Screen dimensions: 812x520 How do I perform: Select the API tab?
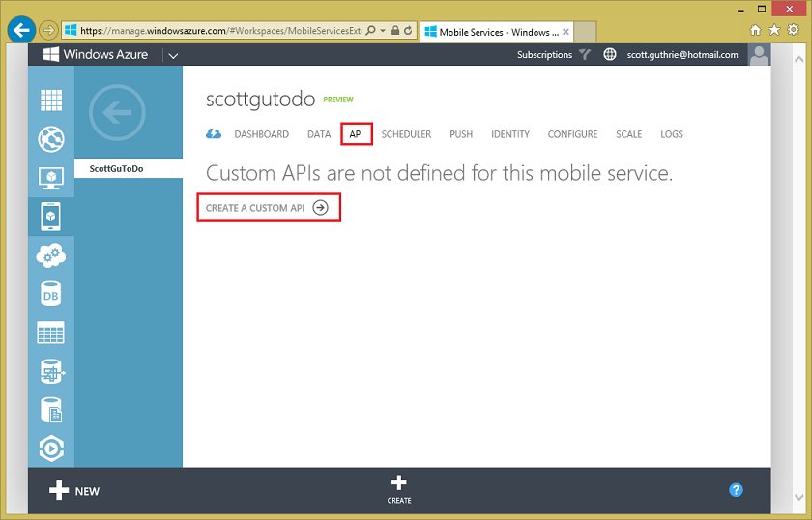[357, 134]
